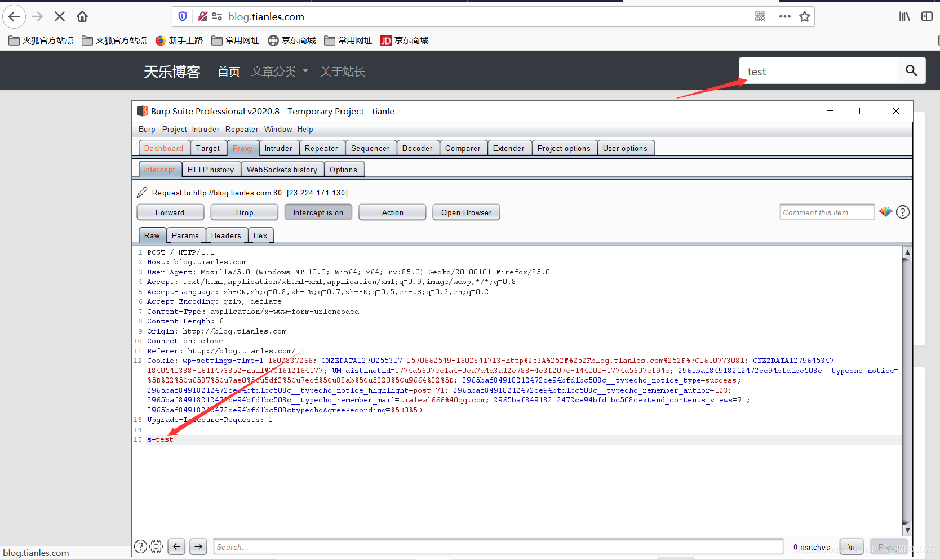Image resolution: width=940 pixels, height=560 pixels.
Task: Open the User options tab
Action: (626, 148)
